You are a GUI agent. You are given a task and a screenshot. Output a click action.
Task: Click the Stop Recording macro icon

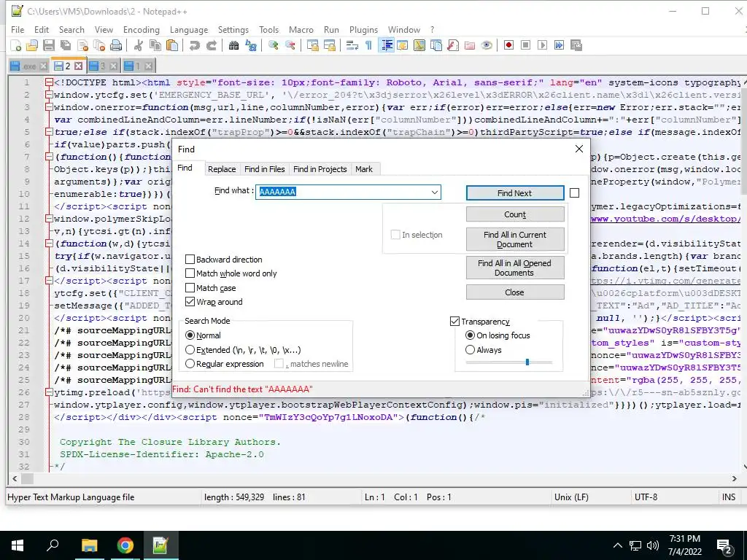[525, 45]
